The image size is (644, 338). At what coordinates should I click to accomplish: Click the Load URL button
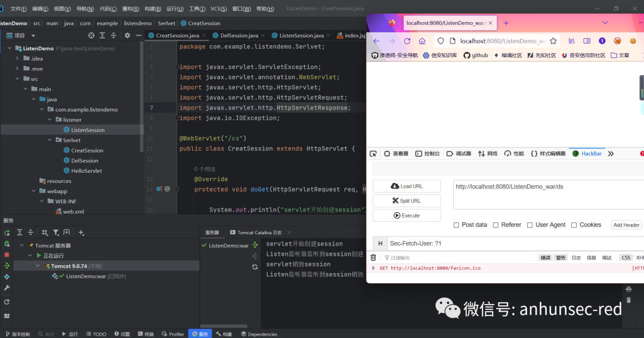click(407, 186)
